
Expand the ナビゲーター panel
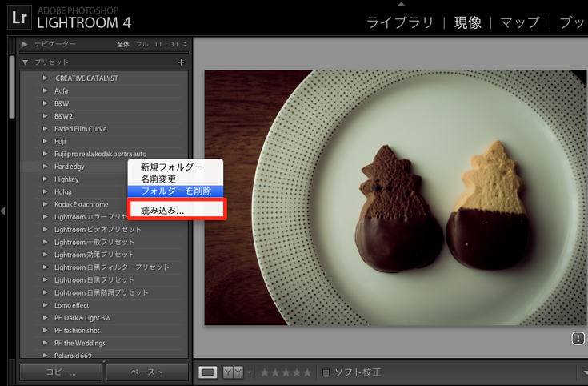click(x=25, y=44)
